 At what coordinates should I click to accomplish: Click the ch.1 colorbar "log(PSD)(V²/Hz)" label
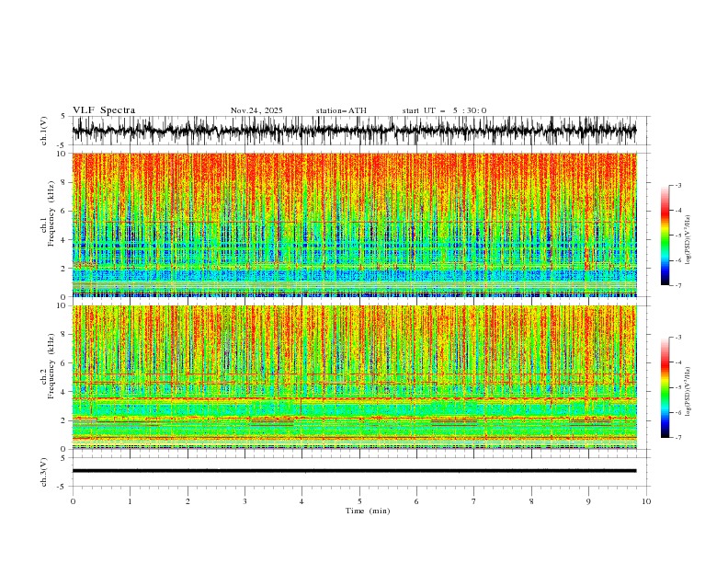688,240
